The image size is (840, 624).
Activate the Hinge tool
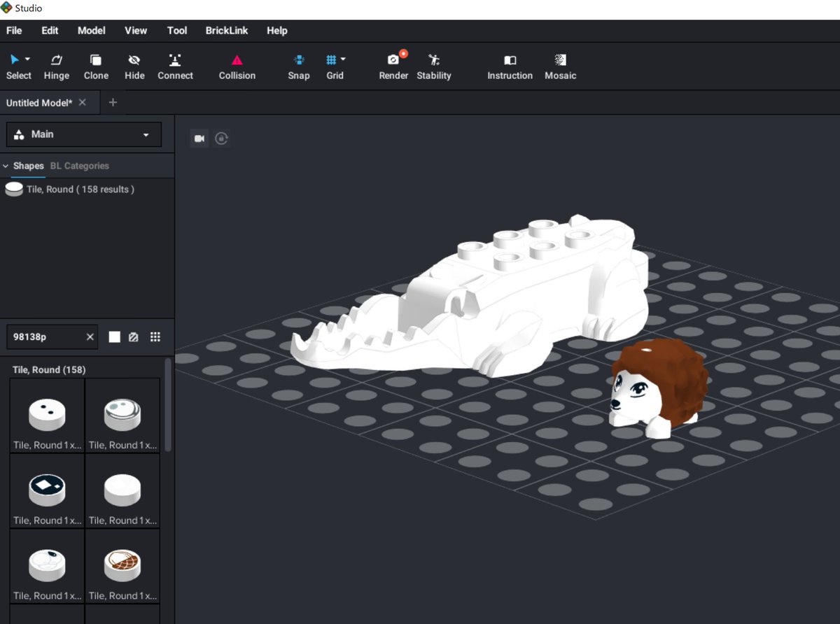(x=57, y=67)
